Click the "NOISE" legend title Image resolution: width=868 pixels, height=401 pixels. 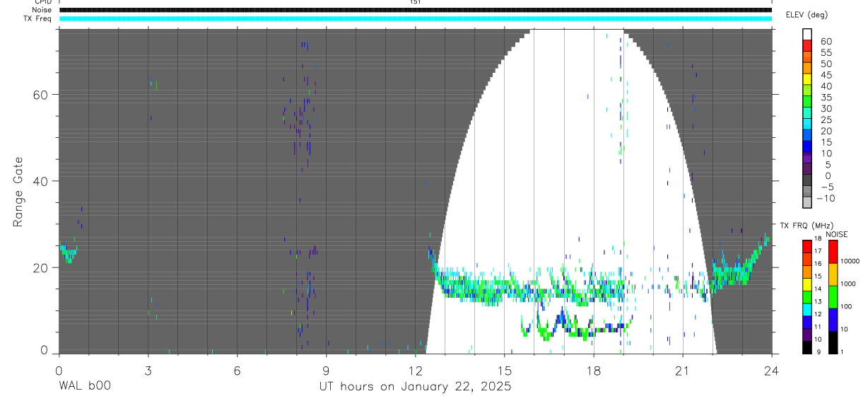pyautogui.click(x=836, y=234)
